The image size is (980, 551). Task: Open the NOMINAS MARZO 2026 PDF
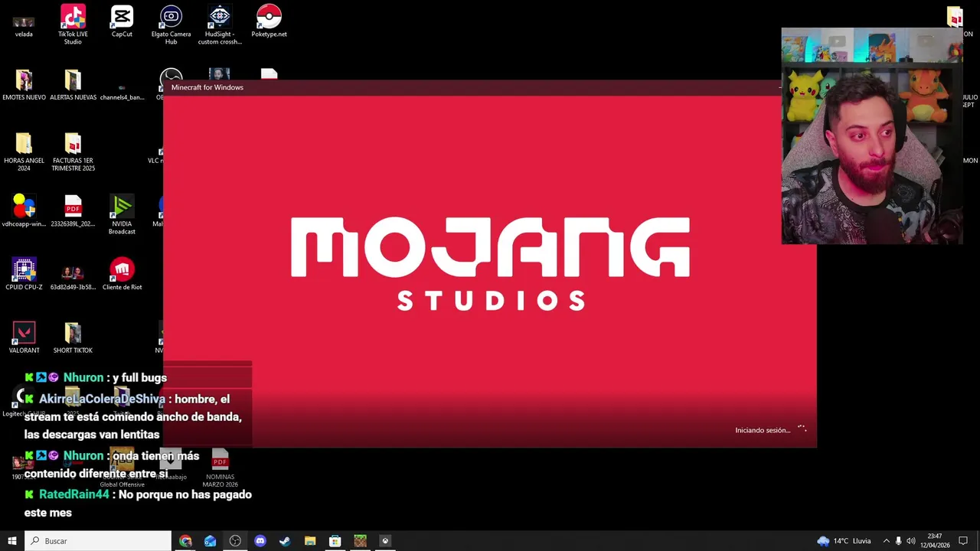[220, 468]
